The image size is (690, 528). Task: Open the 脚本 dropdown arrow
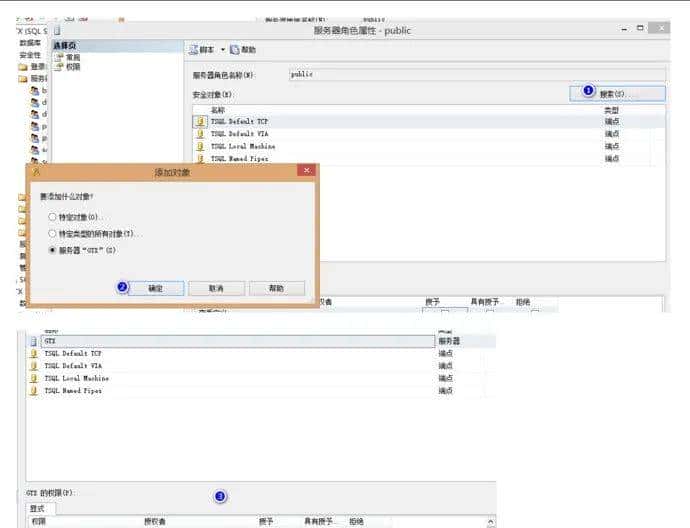tap(223, 50)
